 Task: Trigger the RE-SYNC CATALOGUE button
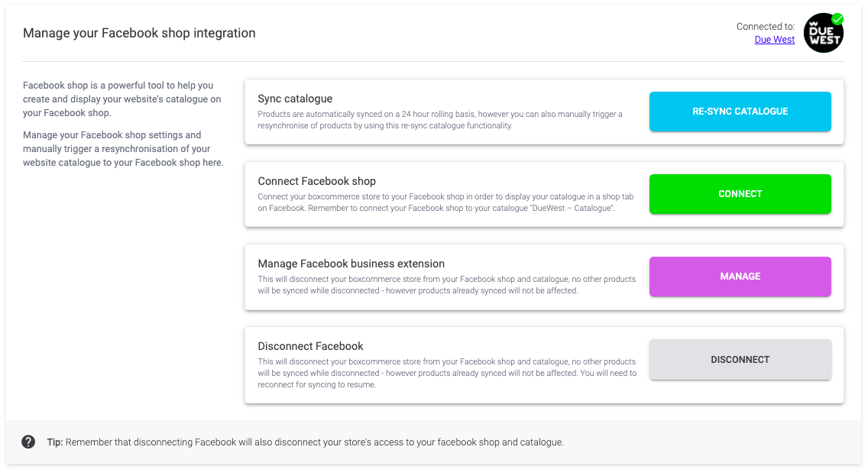[739, 111]
